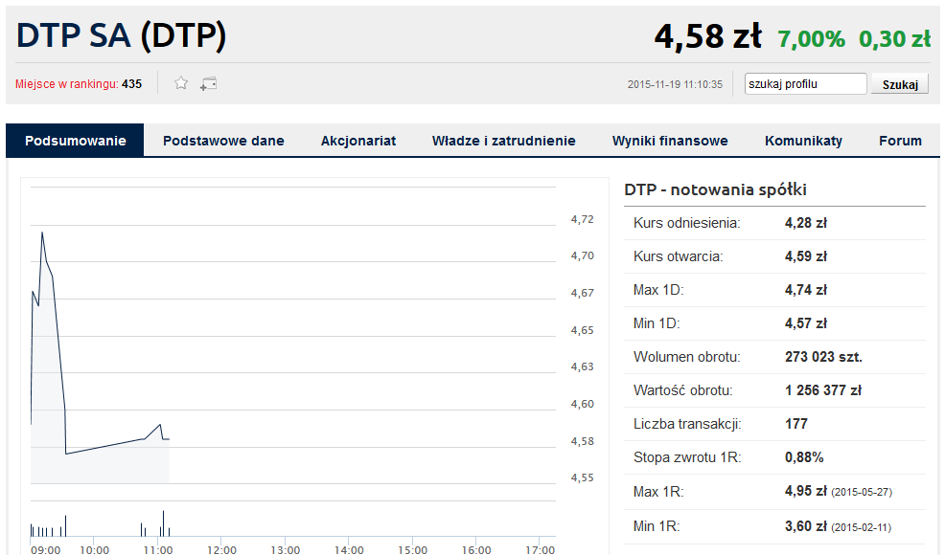Image resolution: width=945 pixels, height=555 pixels.
Task: Click the DTP SA (DTP) heading
Action: 121,35
